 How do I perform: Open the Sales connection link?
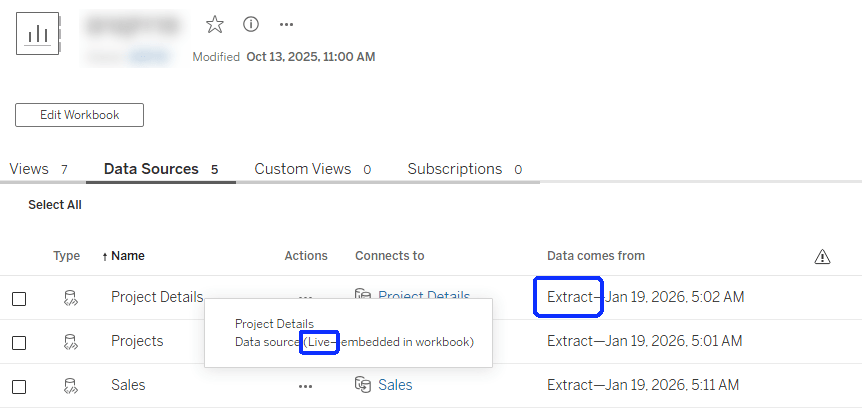pos(395,385)
